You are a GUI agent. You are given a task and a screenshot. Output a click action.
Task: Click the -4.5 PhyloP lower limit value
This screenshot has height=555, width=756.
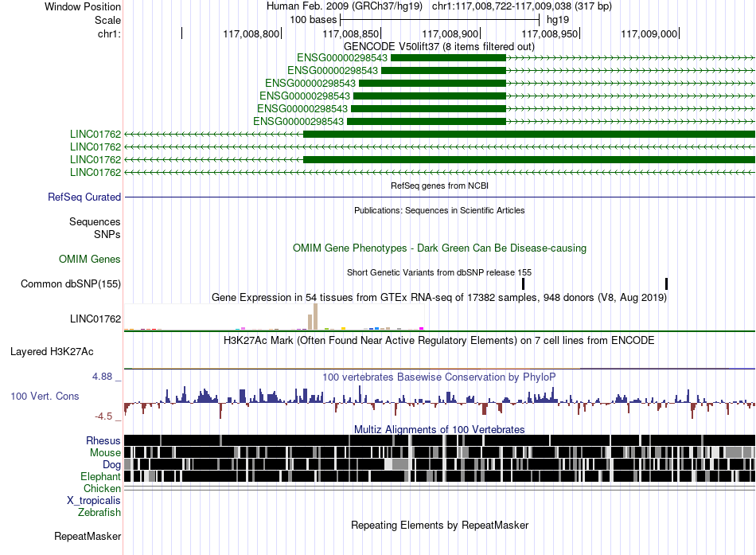click(103, 416)
